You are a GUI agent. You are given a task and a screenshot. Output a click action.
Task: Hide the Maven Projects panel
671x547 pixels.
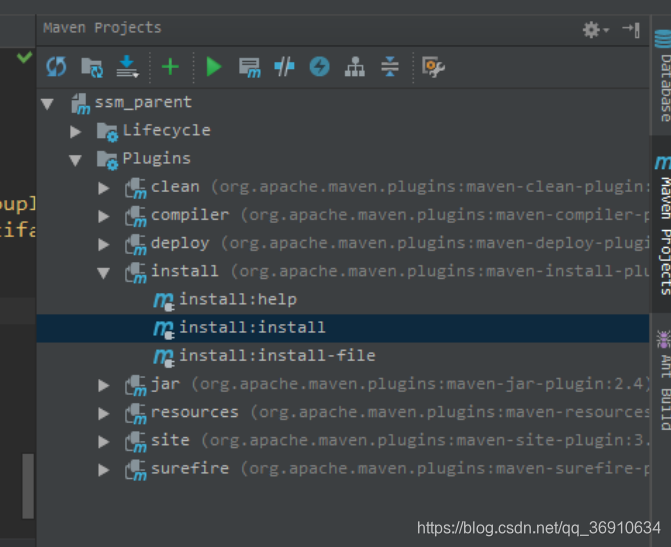click(x=631, y=30)
